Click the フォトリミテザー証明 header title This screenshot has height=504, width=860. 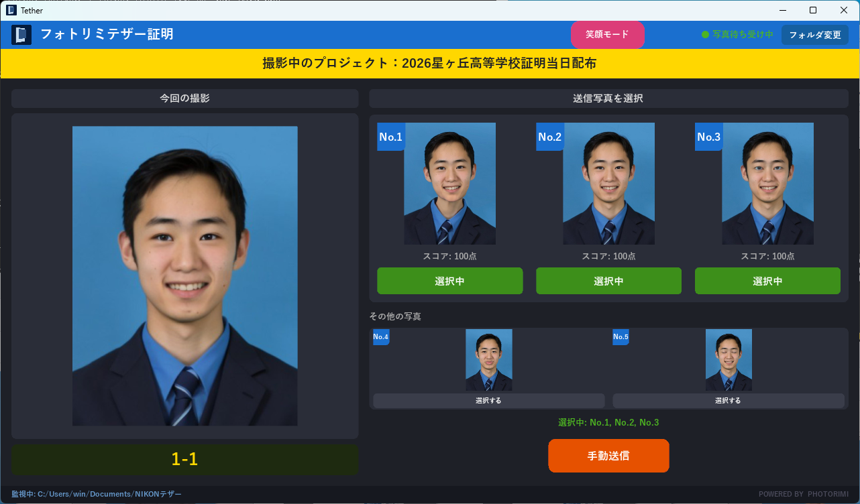[107, 34]
